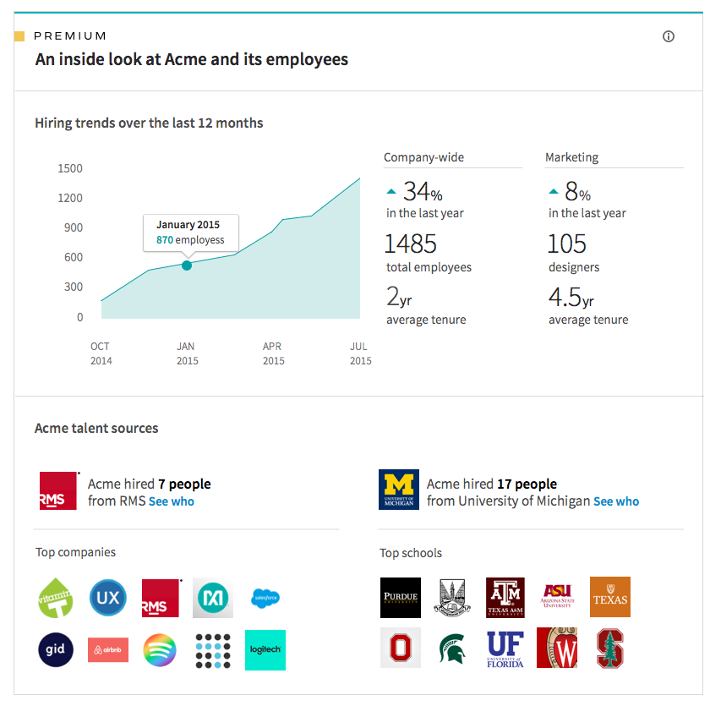Select the Stanford tree logo in Top schools
Screen dimensions: 710x728
coord(609,650)
